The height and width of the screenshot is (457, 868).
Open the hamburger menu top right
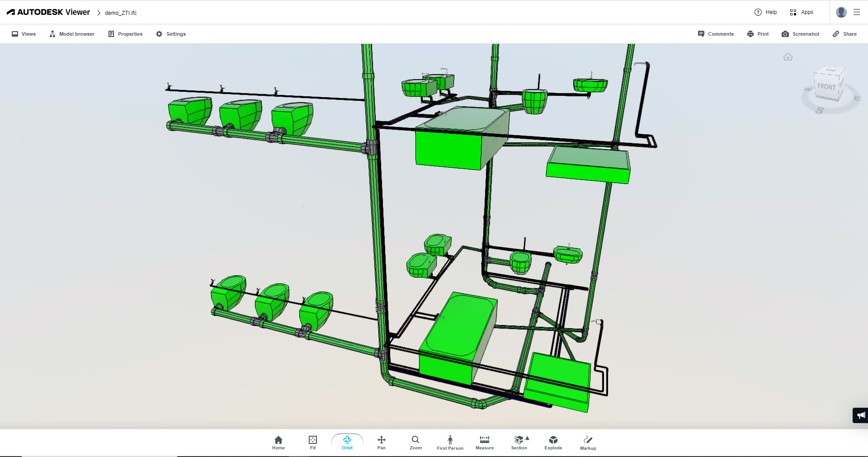(857, 12)
